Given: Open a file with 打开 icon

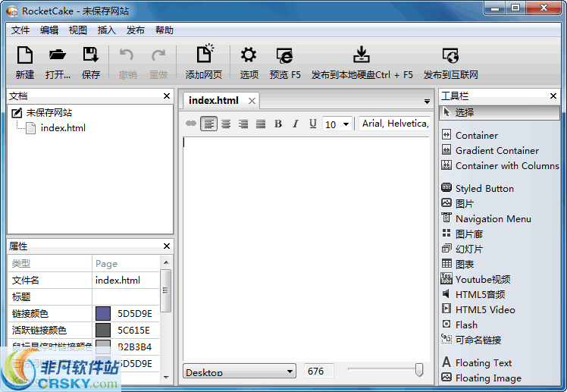Looking at the screenshot, I should click(x=58, y=55).
